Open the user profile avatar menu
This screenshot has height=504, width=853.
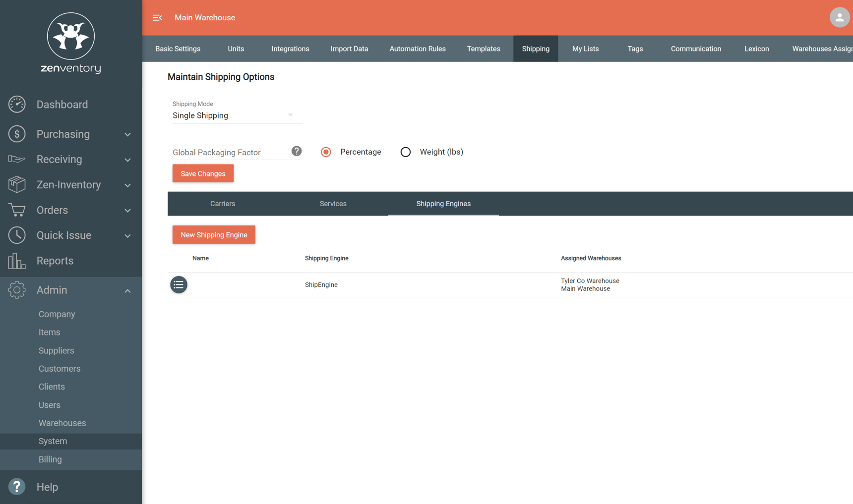(839, 17)
